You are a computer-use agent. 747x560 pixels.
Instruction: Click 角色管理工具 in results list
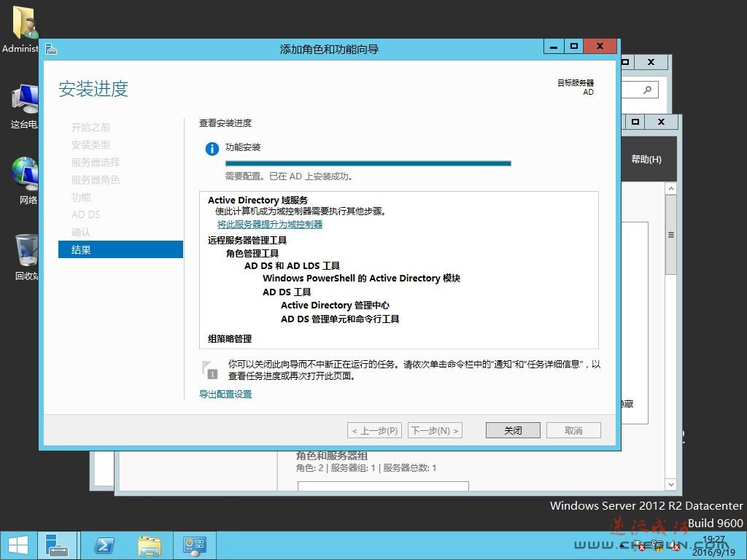coord(252,253)
